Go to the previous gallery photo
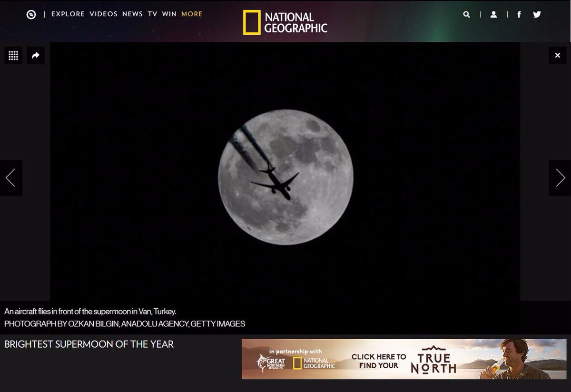The width and height of the screenshot is (571, 392). 11,178
